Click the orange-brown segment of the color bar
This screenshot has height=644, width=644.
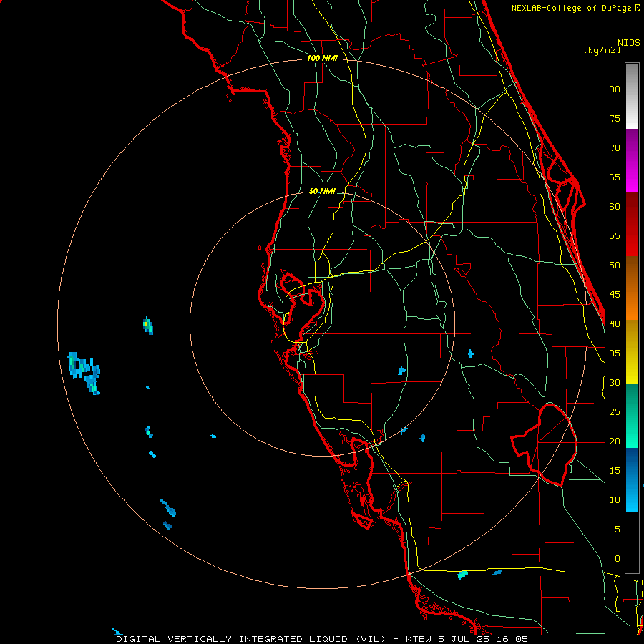632,288
